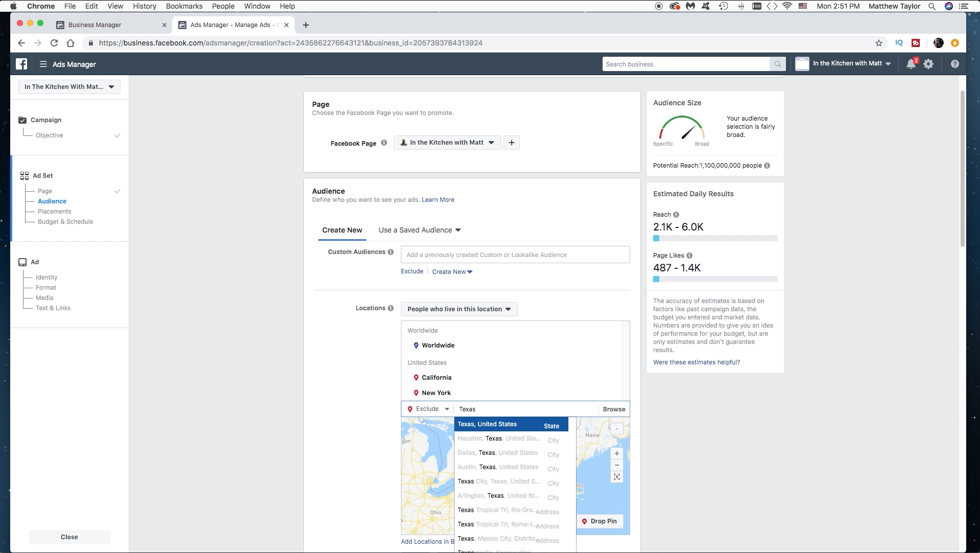Viewport: 980px width, 553px height.
Task: Click the browser address bar URL
Action: pyautogui.click(x=291, y=43)
